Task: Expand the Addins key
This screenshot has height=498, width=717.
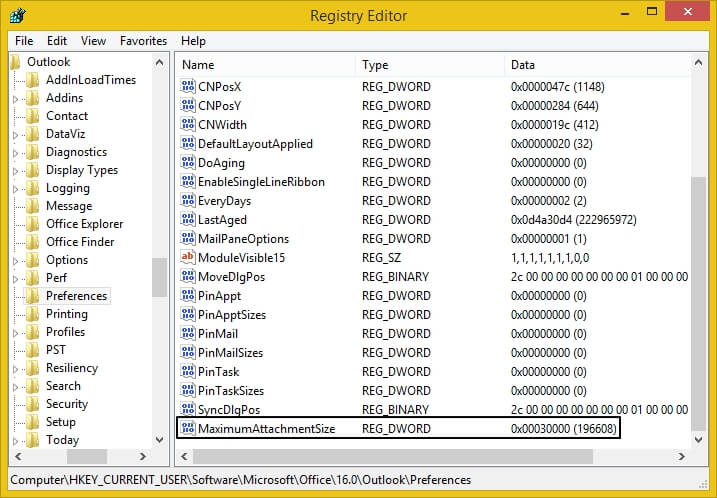Action: [x=16, y=99]
